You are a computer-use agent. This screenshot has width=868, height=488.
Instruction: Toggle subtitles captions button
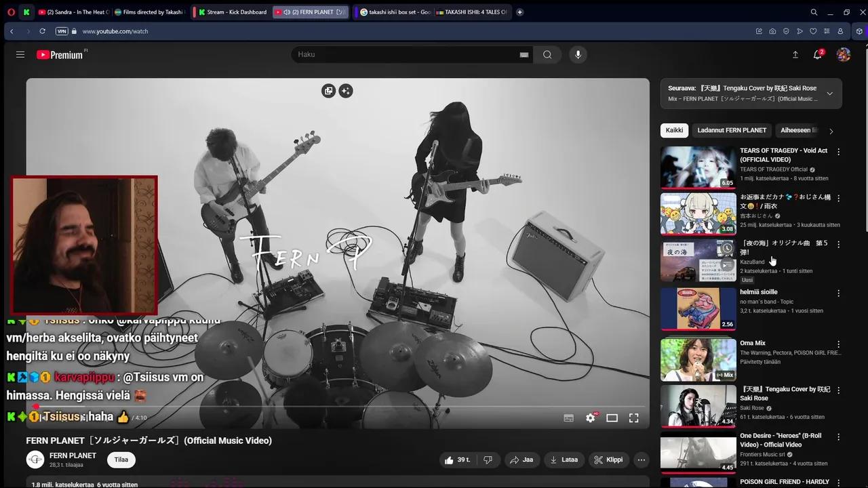coord(569,418)
